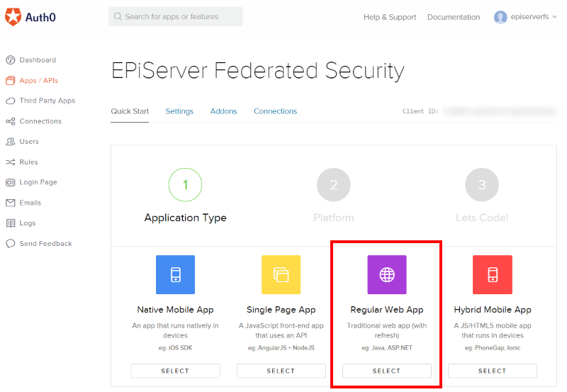567x392 pixels.
Task: Click the search magnifier icon
Action: click(118, 16)
